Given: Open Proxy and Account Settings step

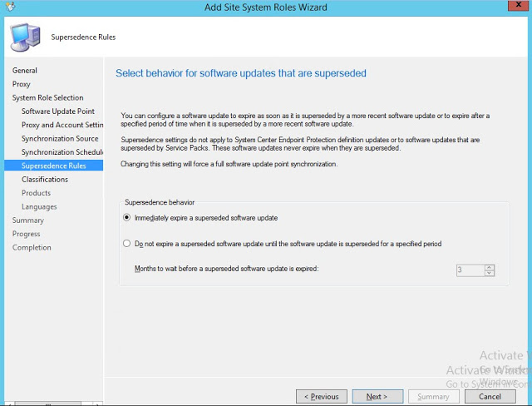Looking at the screenshot, I should (x=62, y=125).
